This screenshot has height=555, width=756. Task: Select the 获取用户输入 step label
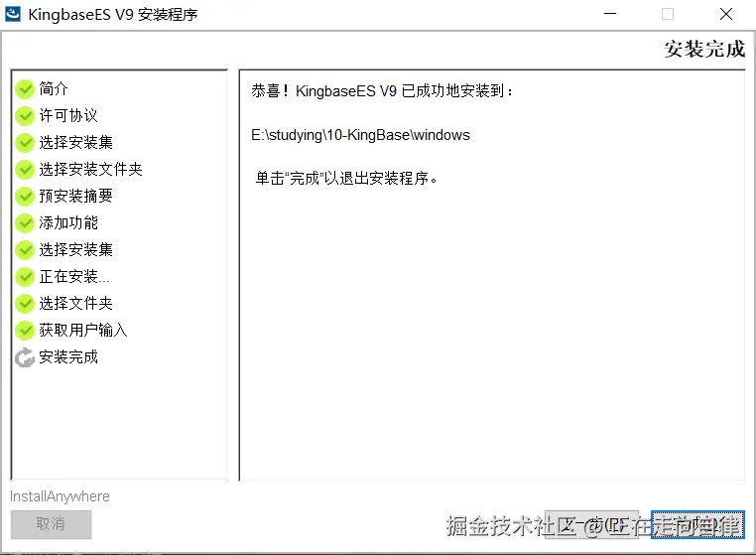(x=83, y=330)
